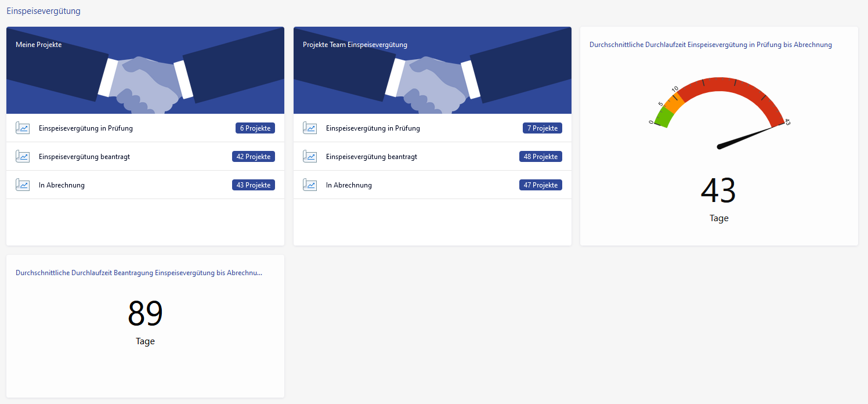868x404 pixels.
Task: Click Team card's Einspeisevergütung beantragt chart icon
Action: tap(310, 157)
